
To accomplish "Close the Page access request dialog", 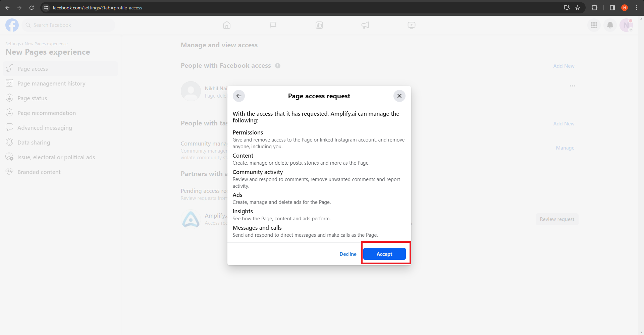I will [x=399, y=96].
